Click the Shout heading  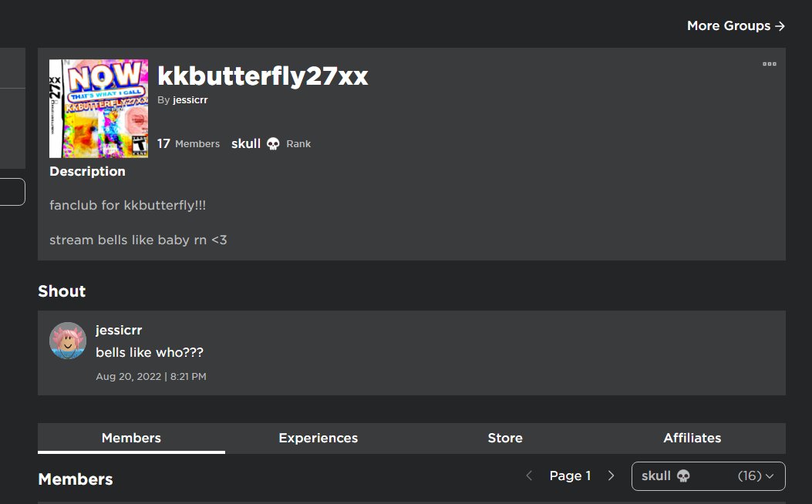coord(62,291)
